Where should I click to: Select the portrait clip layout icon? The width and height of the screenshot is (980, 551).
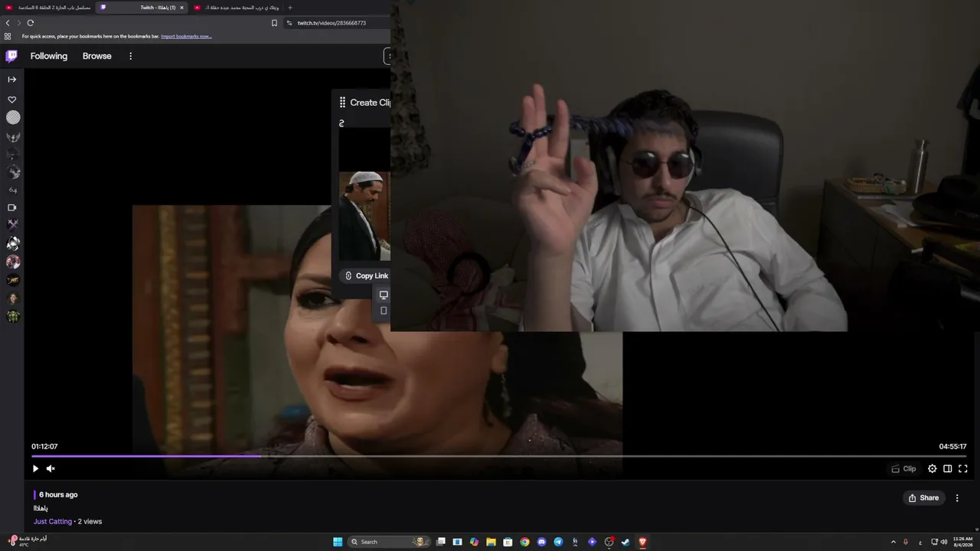tap(384, 311)
